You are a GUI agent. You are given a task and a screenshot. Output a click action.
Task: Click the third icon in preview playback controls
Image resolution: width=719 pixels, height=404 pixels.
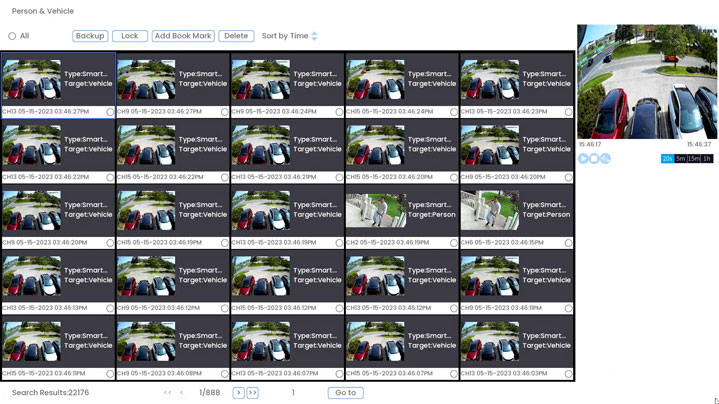click(605, 159)
